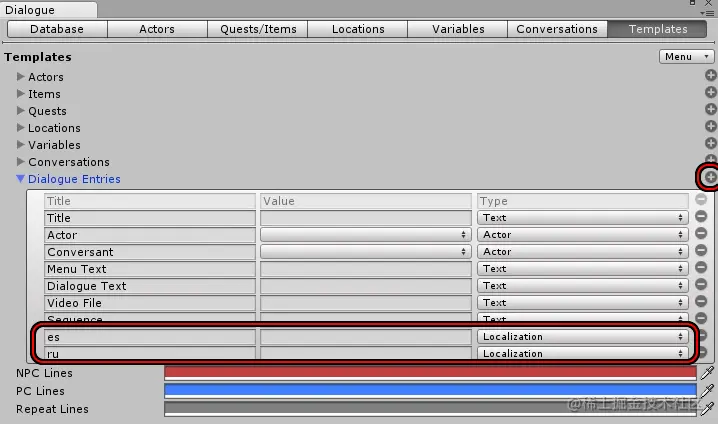Open the Quests/Items tab
Image resolution: width=718 pixels, height=427 pixels.
click(258, 29)
